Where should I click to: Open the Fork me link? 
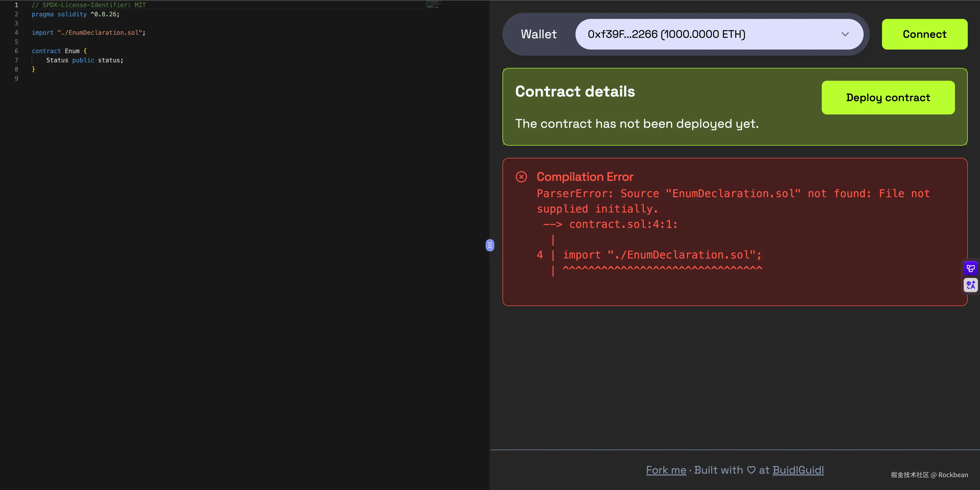point(666,470)
